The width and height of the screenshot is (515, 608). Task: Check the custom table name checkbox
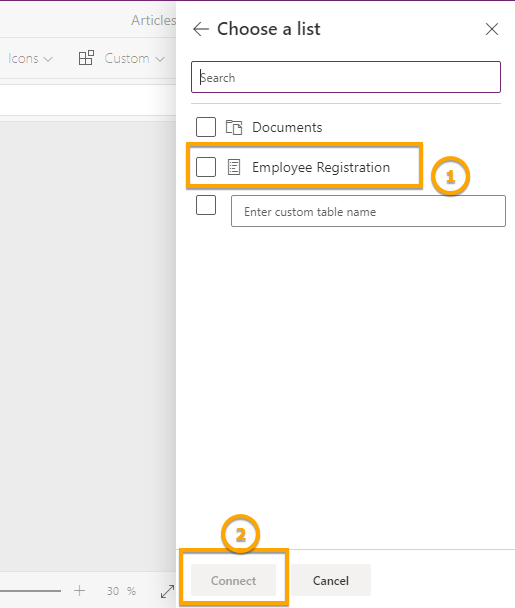(206, 205)
